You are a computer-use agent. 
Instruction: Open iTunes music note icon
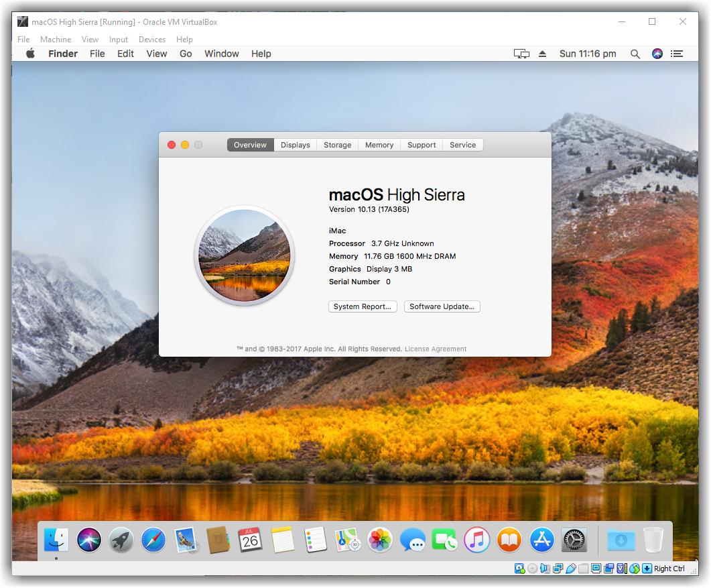(477, 540)
